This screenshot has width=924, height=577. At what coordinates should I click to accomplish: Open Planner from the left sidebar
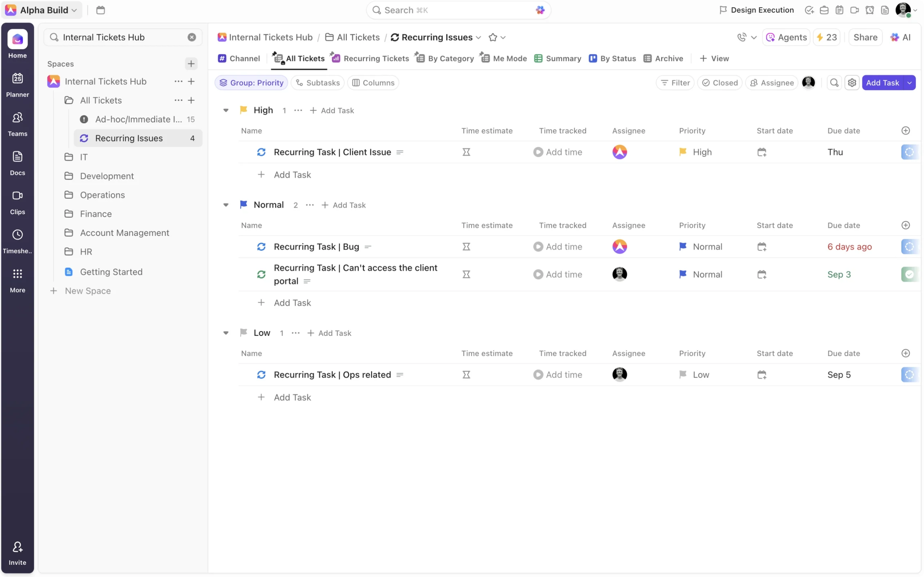point(17,85)
